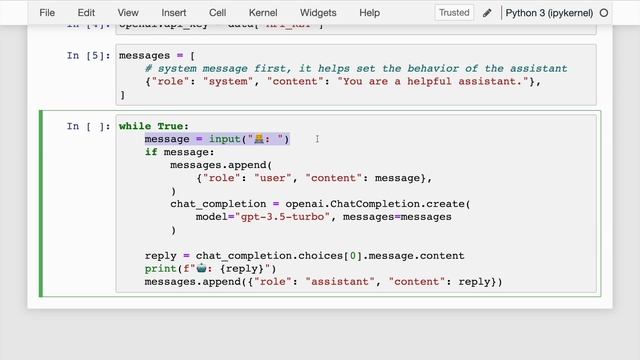Click the highlighted message = input line
Image resolution: width=640 pixels, height=360 pixels.
[217, 139]
